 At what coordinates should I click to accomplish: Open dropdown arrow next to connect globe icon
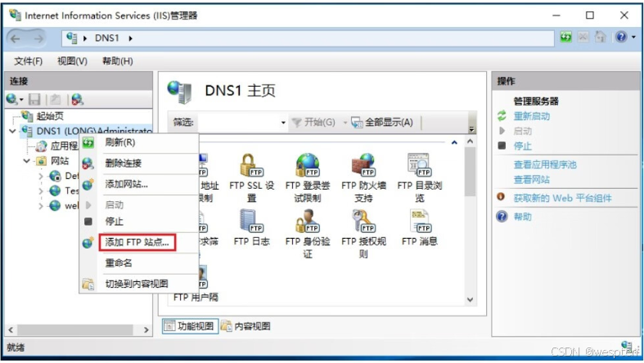21,100
